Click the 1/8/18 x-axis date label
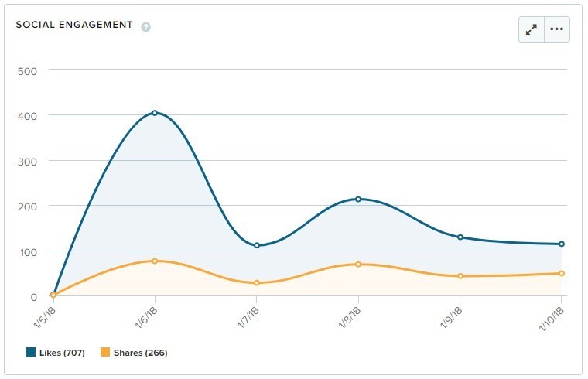 point(350,319)
